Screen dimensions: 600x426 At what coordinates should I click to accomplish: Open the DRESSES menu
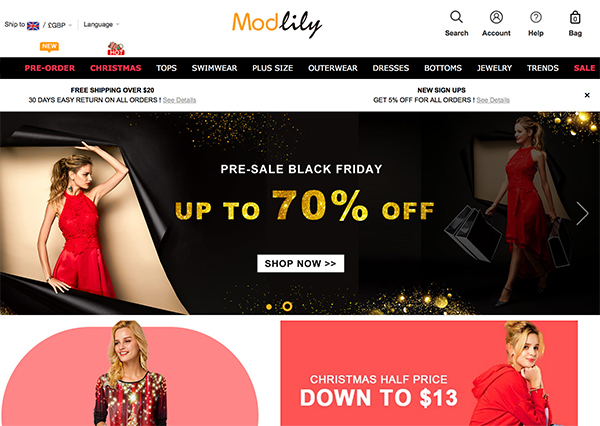391,68
